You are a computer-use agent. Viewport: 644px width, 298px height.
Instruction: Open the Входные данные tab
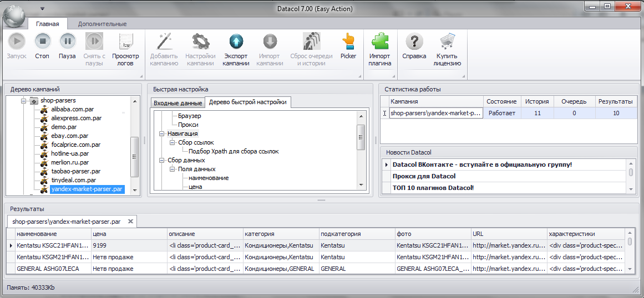(x=178, y=103)
